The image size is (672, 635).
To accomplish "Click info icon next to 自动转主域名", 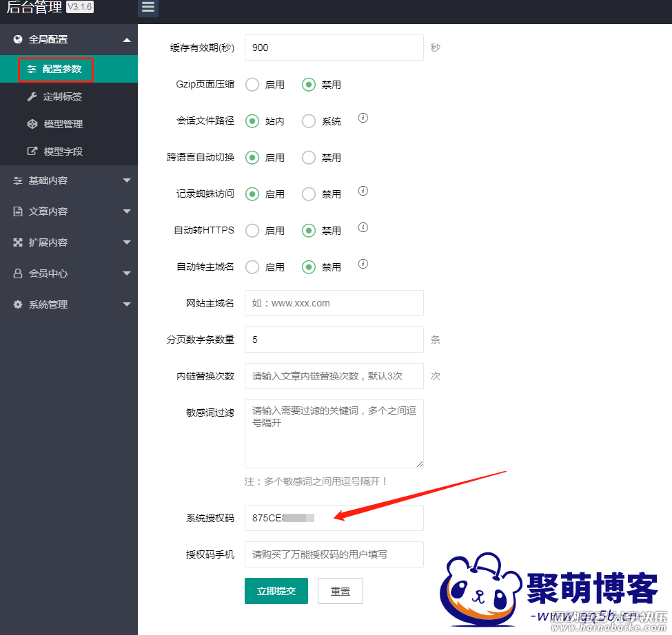I will 363,263.
